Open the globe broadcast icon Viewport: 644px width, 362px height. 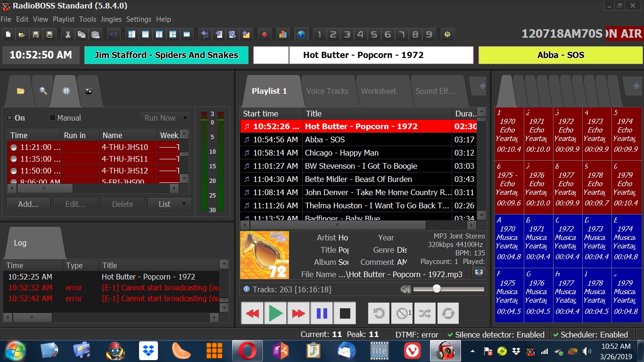301,34
